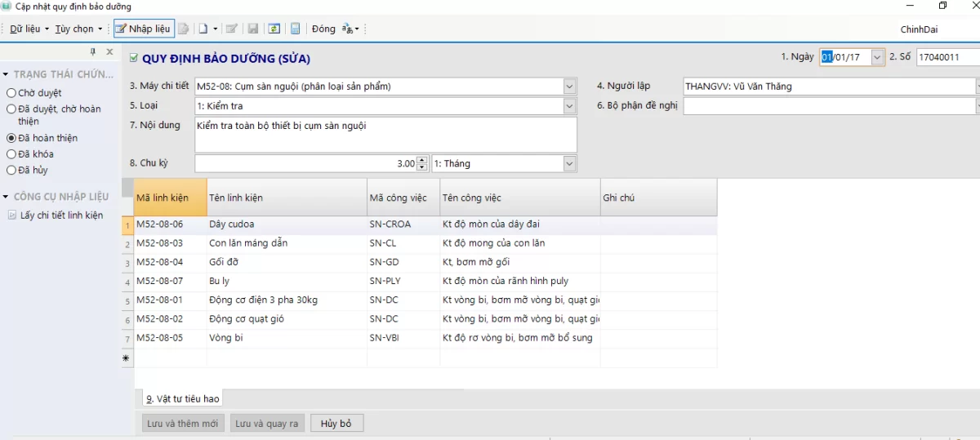Open the Máy chi tiết dropdown
Image resolution: width=980 pixels, height=440 pixels.
click(x=569, y=86)
